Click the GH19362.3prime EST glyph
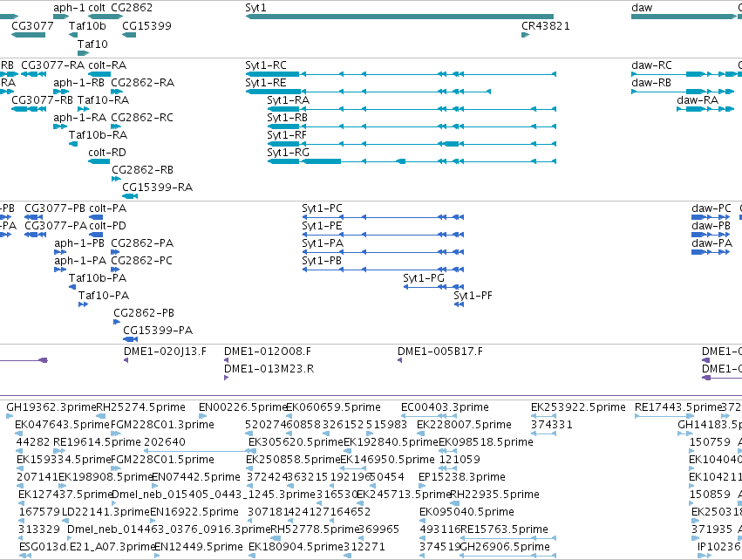Viewport: 742px width, 560px height. point(10,416)
